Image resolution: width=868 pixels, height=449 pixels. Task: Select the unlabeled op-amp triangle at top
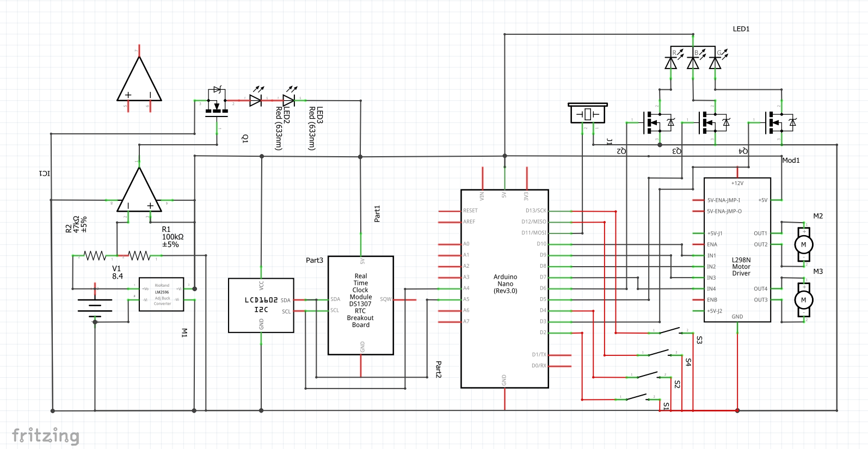point(139,79)
